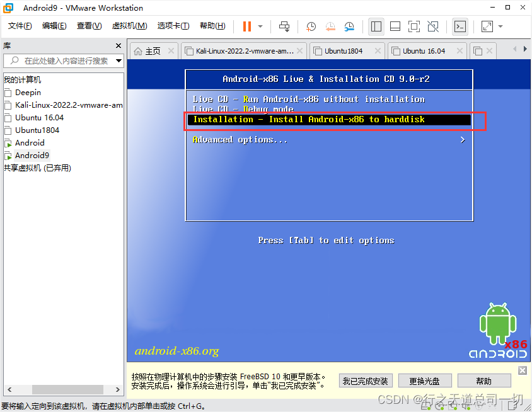532x412 pixels.
Task: Open the stretch display dropdown arrow
Action: 500,26
